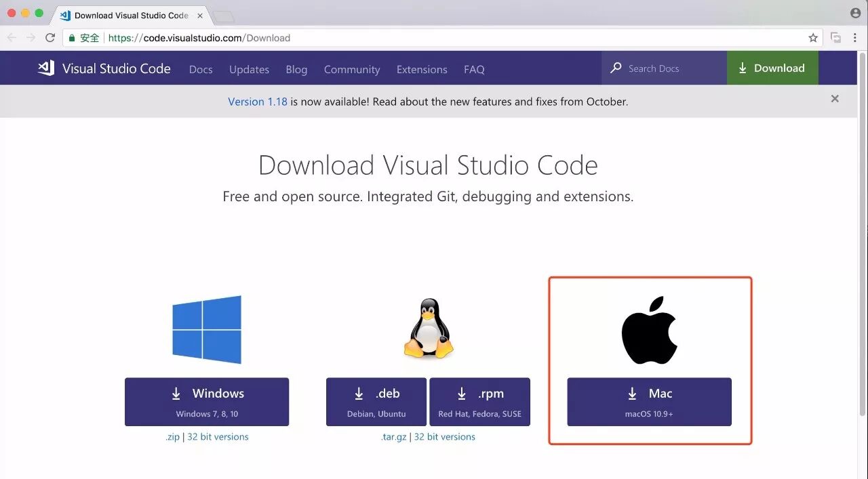Download the Windows installer
868x479 pixels.
207,402
